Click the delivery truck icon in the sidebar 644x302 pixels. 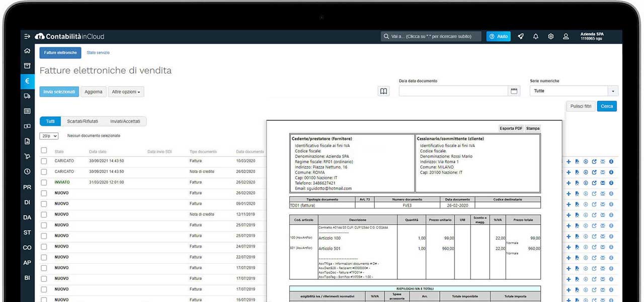[27, 96]
